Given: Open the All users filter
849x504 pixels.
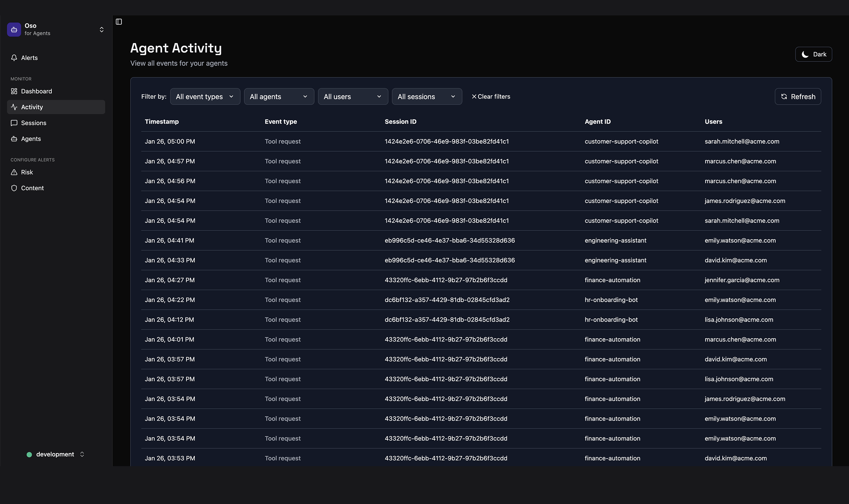Looking at the screenshot, I should (x=353, y=96).
